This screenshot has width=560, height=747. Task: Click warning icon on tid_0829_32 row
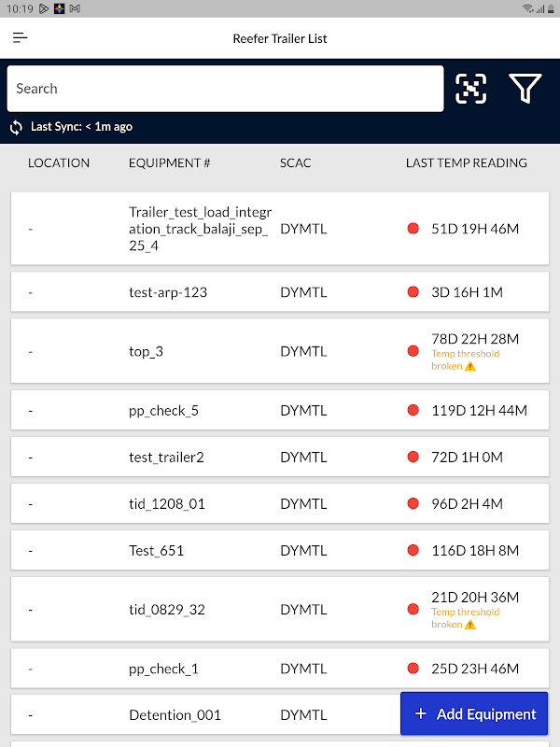coord(470,625)
